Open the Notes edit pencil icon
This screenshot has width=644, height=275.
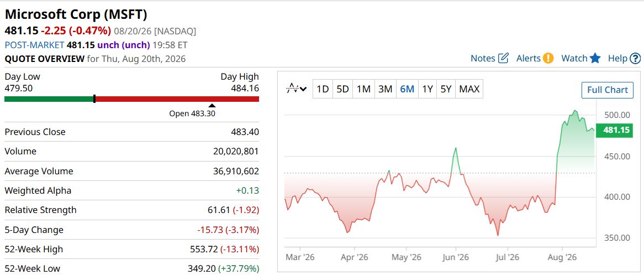[x=504, y=58]
